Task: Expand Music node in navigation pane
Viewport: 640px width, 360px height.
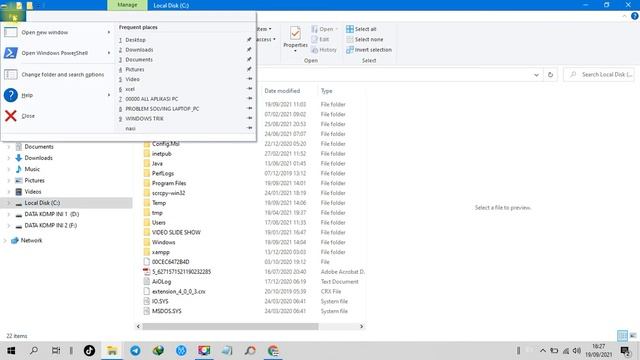Action: click(9, 169)
